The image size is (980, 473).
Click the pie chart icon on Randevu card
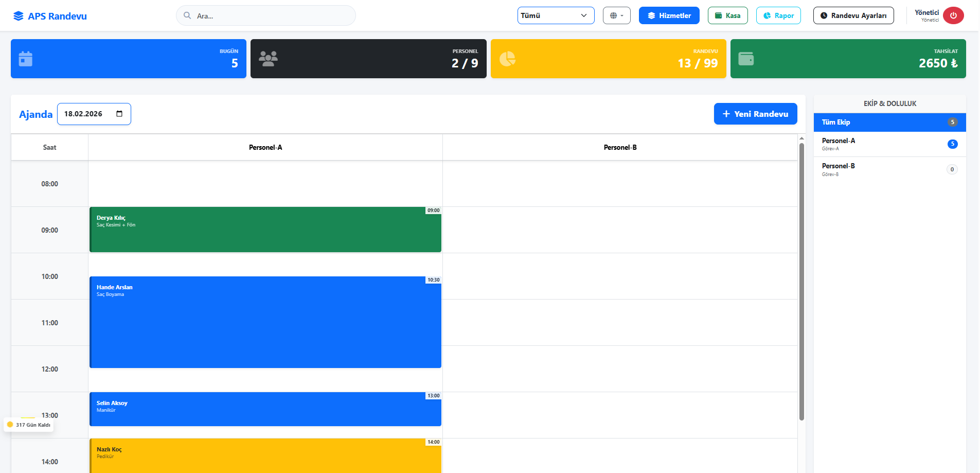point(507,59)
